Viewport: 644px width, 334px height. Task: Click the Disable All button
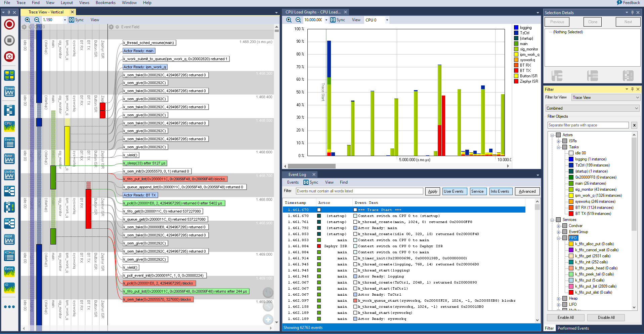(606, 318)
